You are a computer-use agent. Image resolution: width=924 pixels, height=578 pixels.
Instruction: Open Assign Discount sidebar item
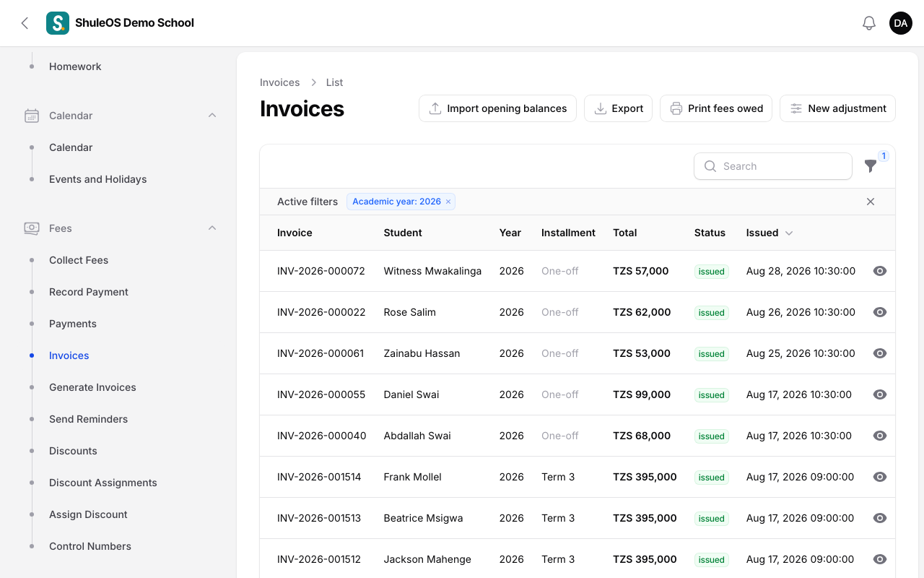click(88, 514)
